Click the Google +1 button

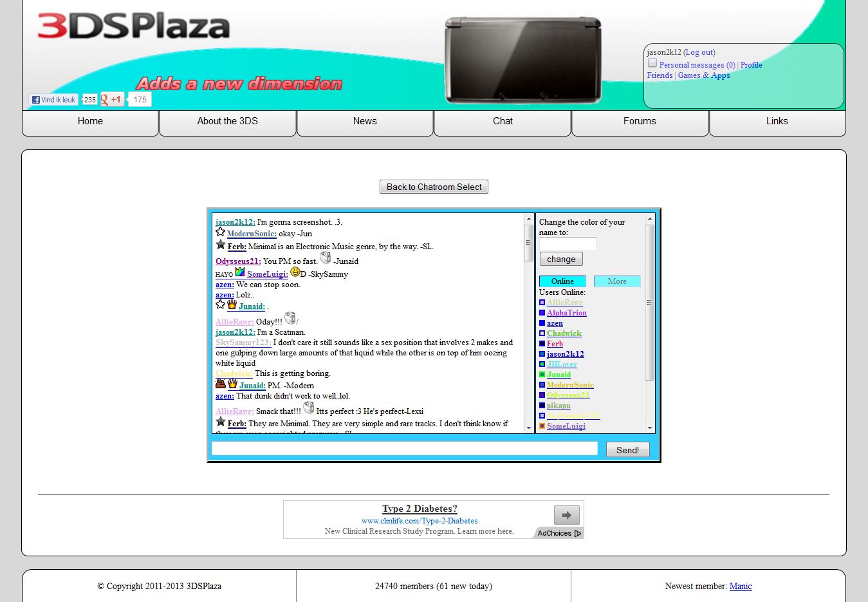click(x=111, y=100)
